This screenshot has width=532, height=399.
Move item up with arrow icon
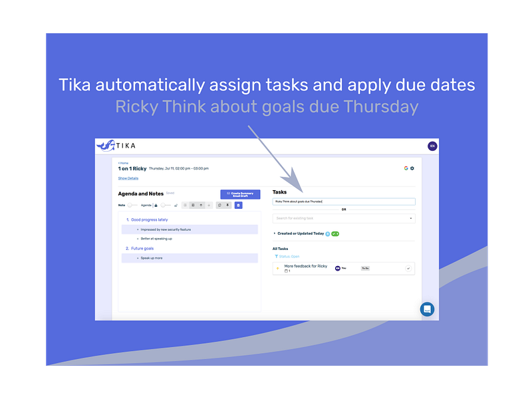(201, 205)
